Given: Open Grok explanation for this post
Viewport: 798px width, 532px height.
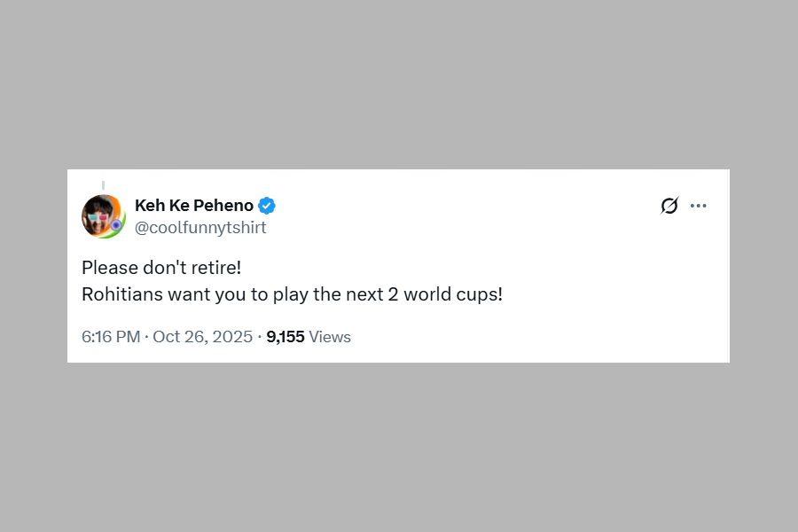Looking at the screenshot, I should [x=669, y=206].
